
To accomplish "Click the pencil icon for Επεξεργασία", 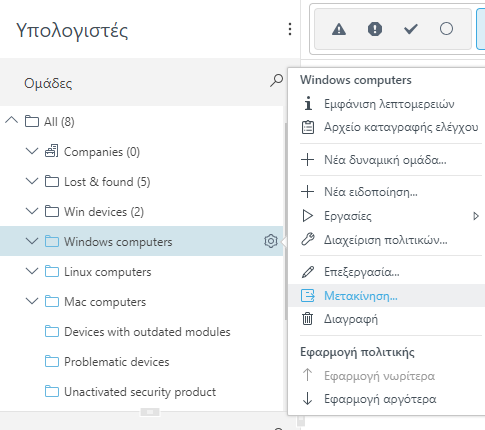I will (307, 272).
